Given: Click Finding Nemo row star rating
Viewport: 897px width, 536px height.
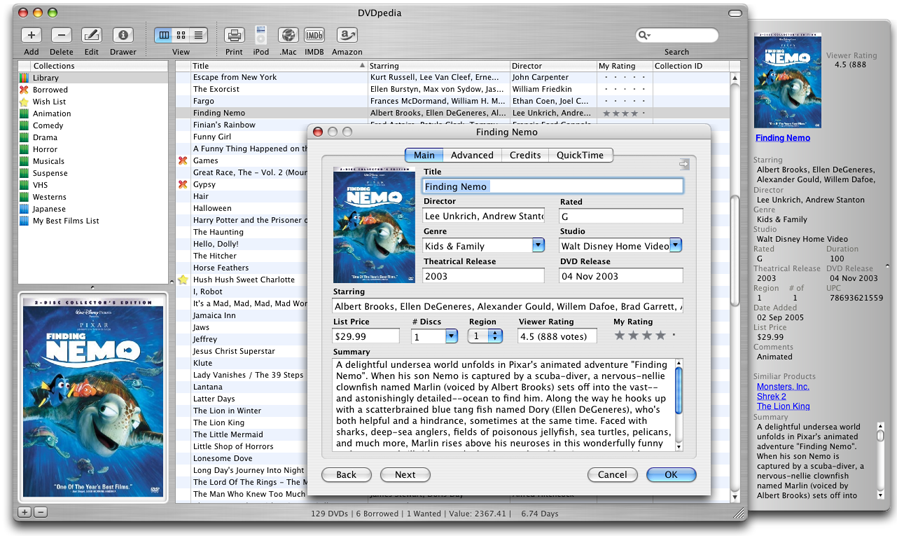Looking at the screenshot, I should [624, 113].
